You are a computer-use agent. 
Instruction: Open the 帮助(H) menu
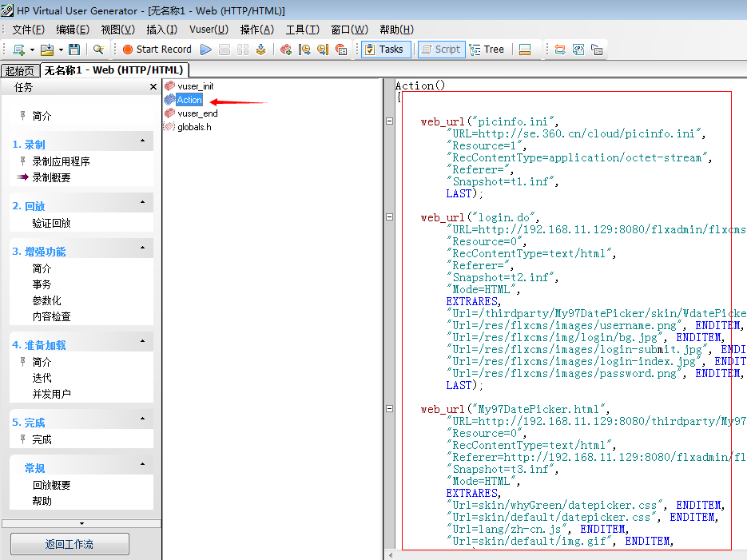396,30
